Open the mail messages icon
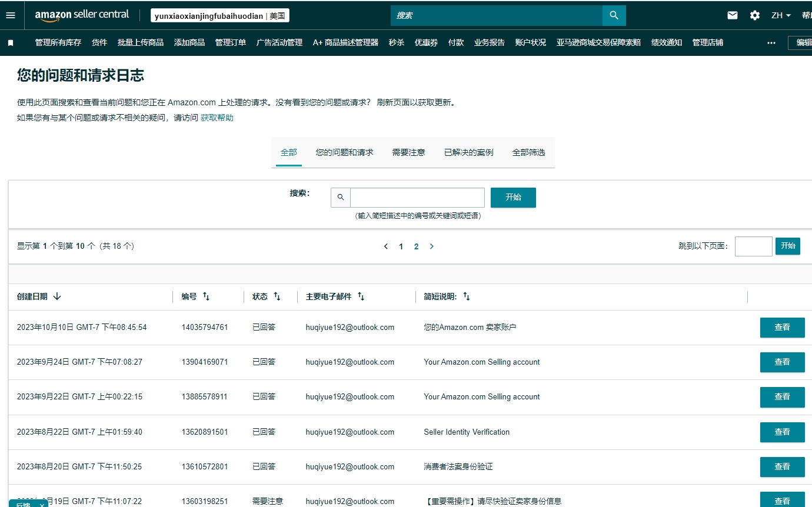Screen dimensions: 812x507 [733, 15]
